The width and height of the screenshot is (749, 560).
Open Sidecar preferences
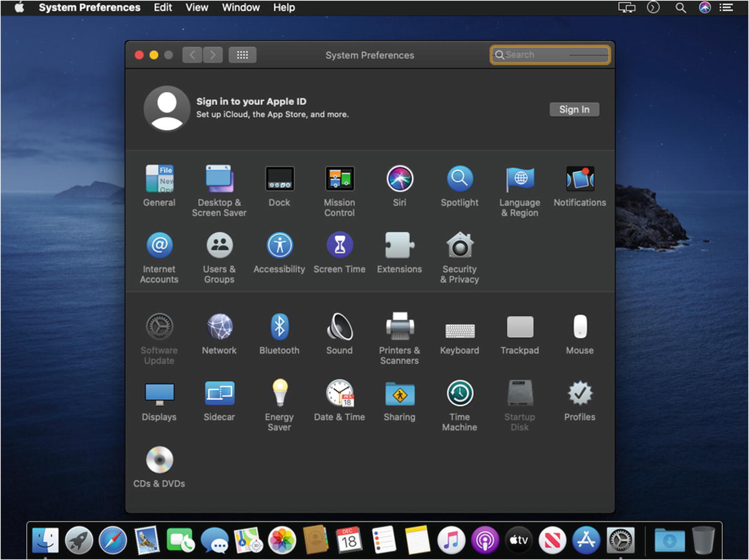click(219, 393)
